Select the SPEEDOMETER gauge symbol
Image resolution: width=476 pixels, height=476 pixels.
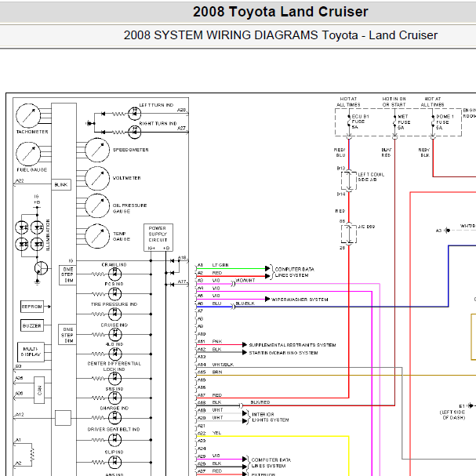point(97,150)
